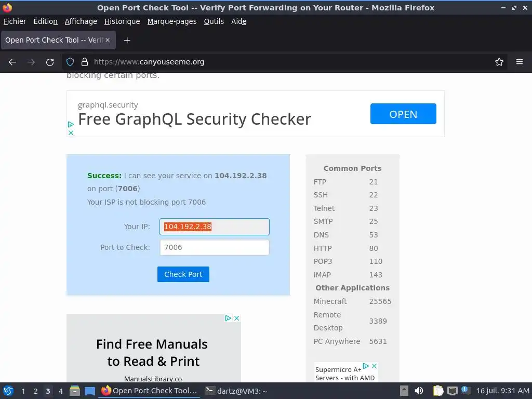
Task: Open the tracking protection shield icon
Action: tap(70, 62)
